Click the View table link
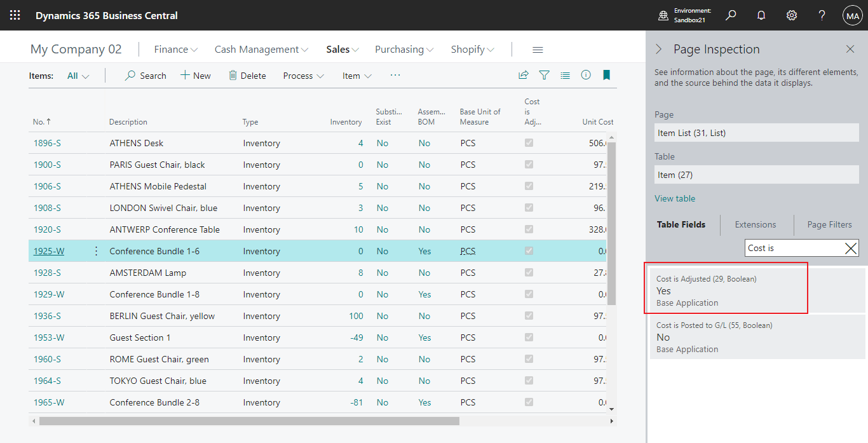This screenshot has height=443, width=868. [x=675, y=198]
